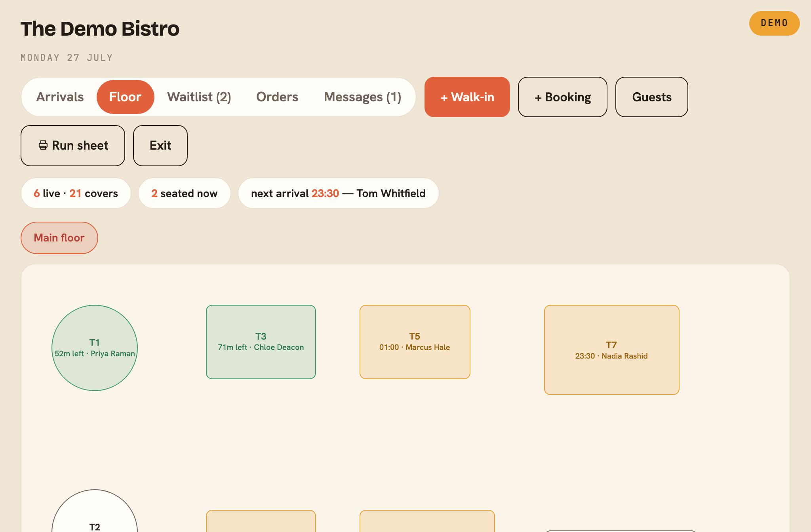Screen dimensions: 811x532
Task: Open the Messages (1) tab
Action: click(362, 97)
